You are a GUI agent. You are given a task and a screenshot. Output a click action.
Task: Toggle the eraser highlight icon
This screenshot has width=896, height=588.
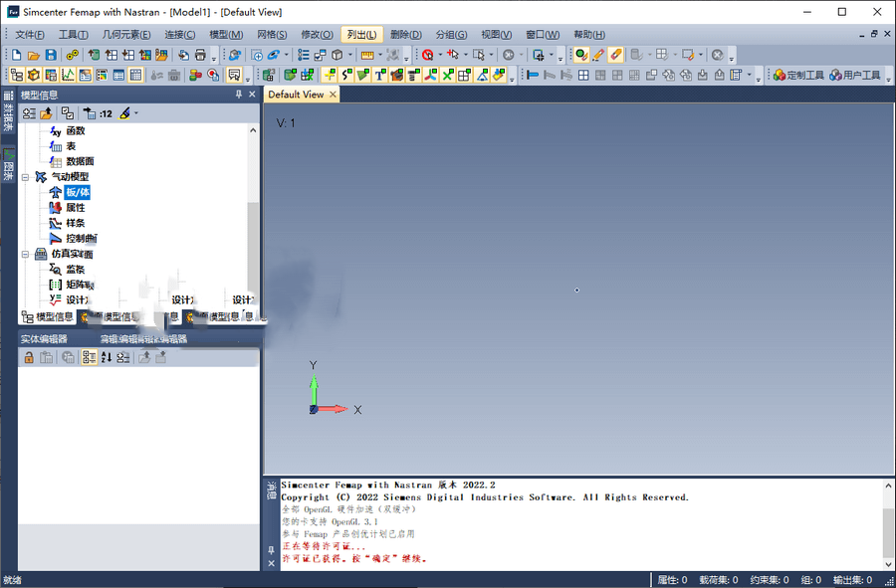[x=615, y=55]
